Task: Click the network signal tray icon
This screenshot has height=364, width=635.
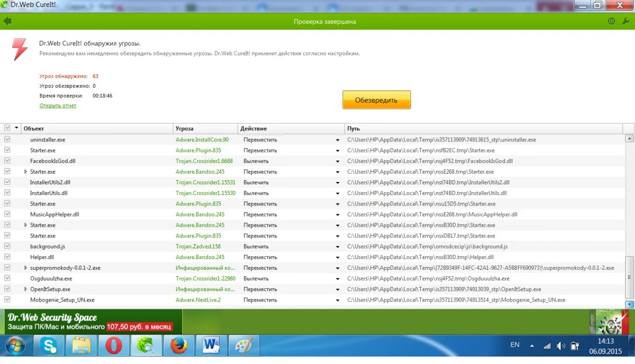Action: pyautogui.click(x=547, y=346)
